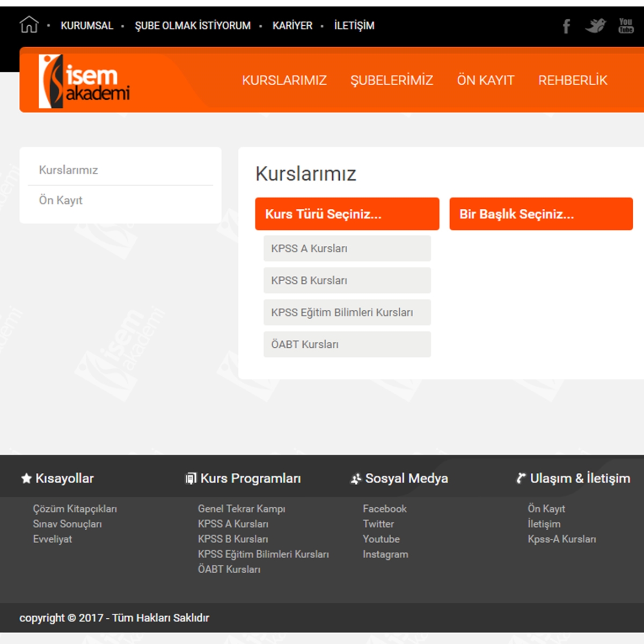Select Ön Kayıt in left sidebar
Viewport: 644px width, 644px height.
point(61,200)
